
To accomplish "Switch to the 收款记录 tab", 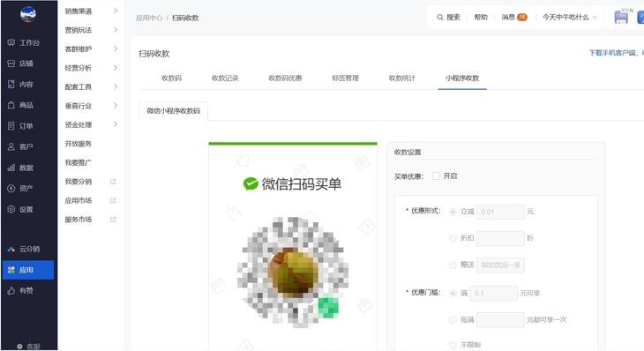I will [225, 78].
